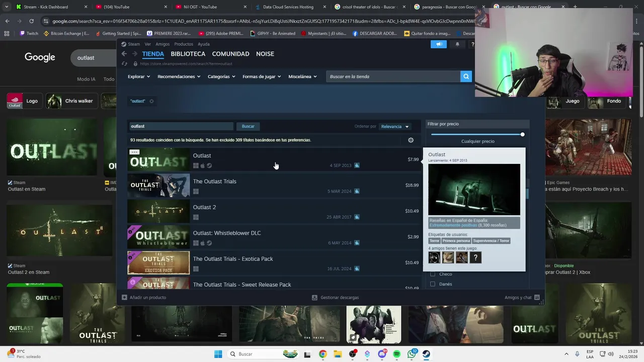Click the Google Modo IA tab
This screenshot has height=362, width=644.
[86, 79]
